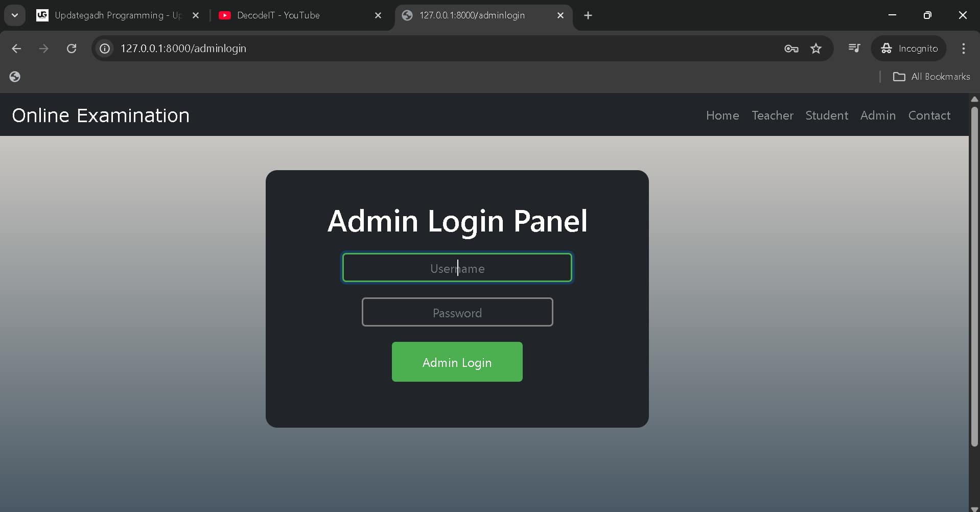Image resolution: width=980 pixels, height=512 pixels.
Task: Click the Password input field
Action: (457, 312)
